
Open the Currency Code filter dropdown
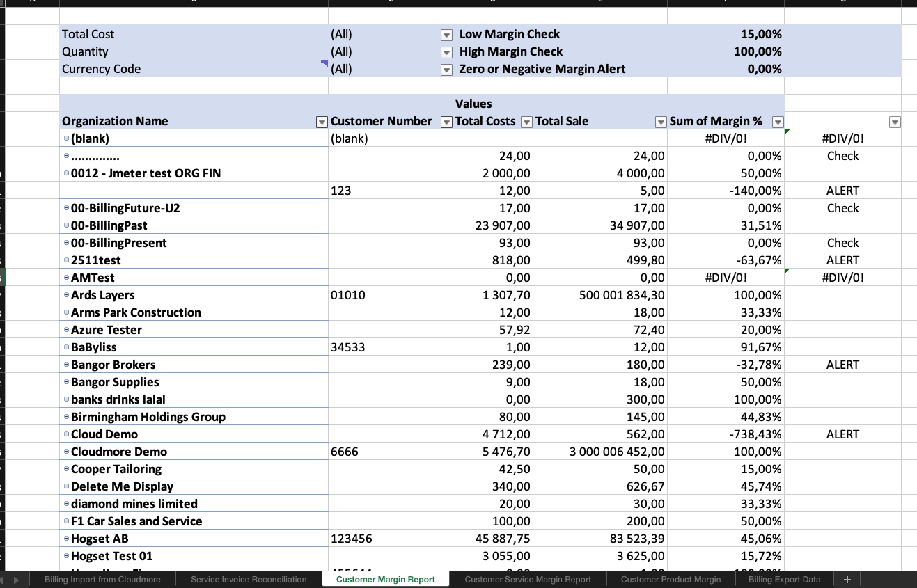pyautogui.click(x=446, y=70)
